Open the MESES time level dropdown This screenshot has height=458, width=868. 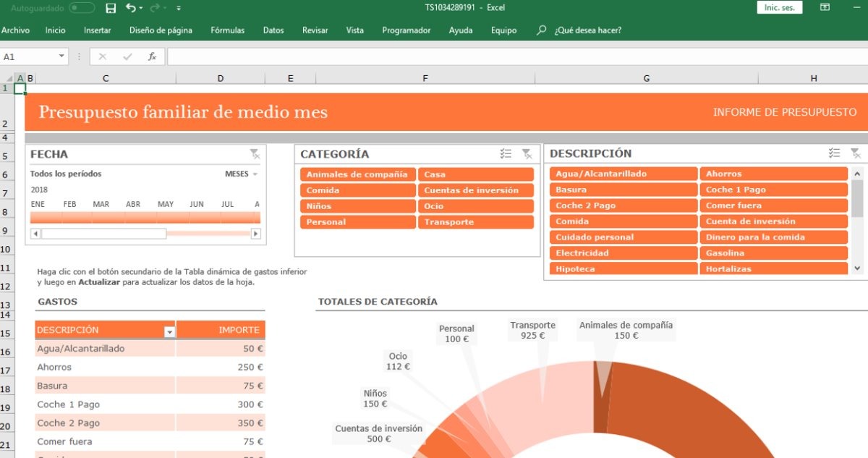tap(242, 174)
